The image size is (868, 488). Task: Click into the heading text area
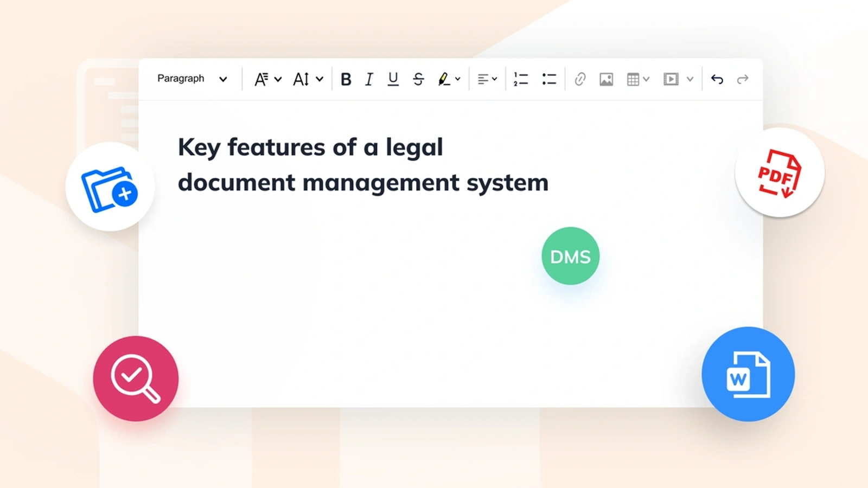pyautogui.click(x=363, y=165)
